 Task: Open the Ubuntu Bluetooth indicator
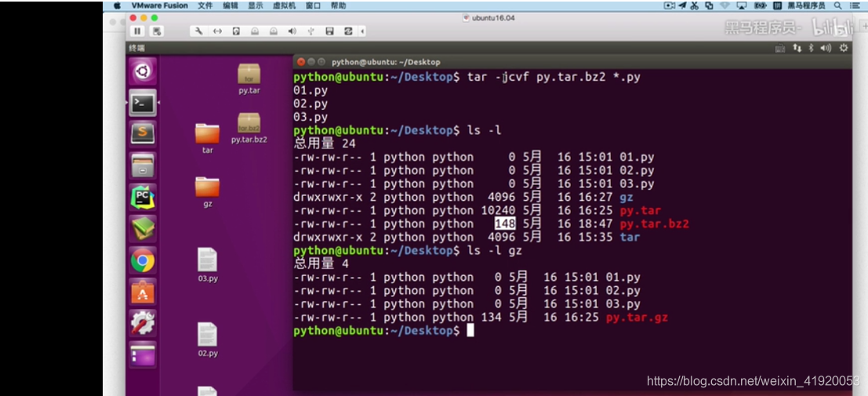(x=811, y=48)
